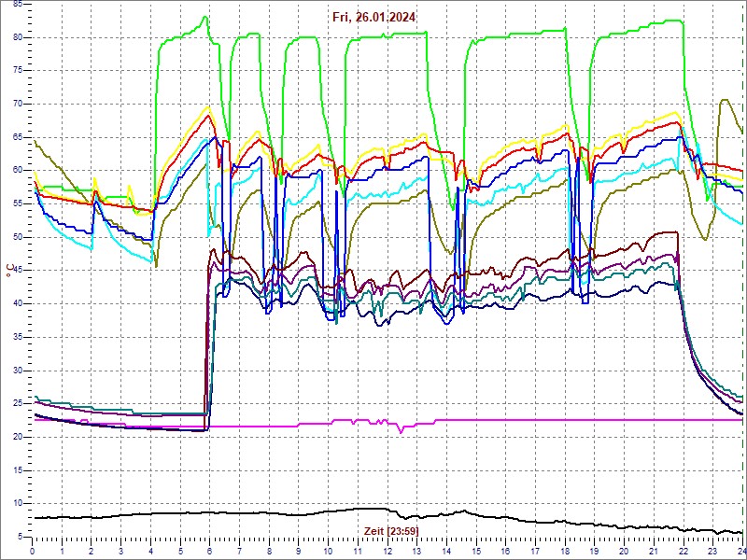
Task: Click hour 8 on the time axis
Action: pyautogui.click(x=269, y=551)
